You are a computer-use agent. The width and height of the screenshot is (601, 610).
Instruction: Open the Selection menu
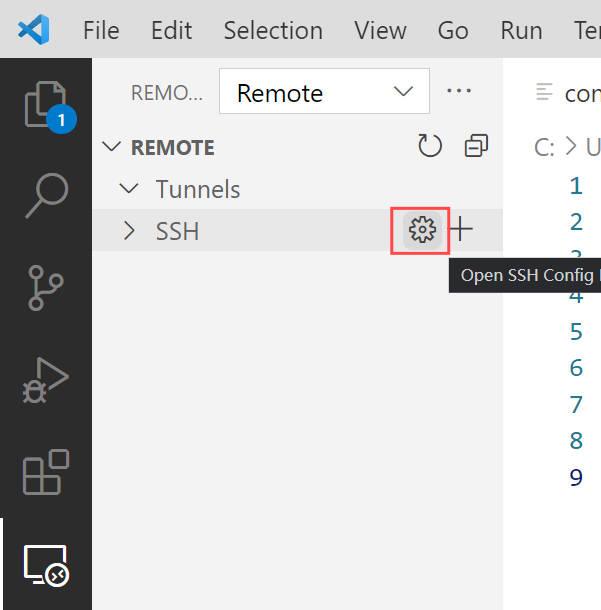(x=273, y=30)
